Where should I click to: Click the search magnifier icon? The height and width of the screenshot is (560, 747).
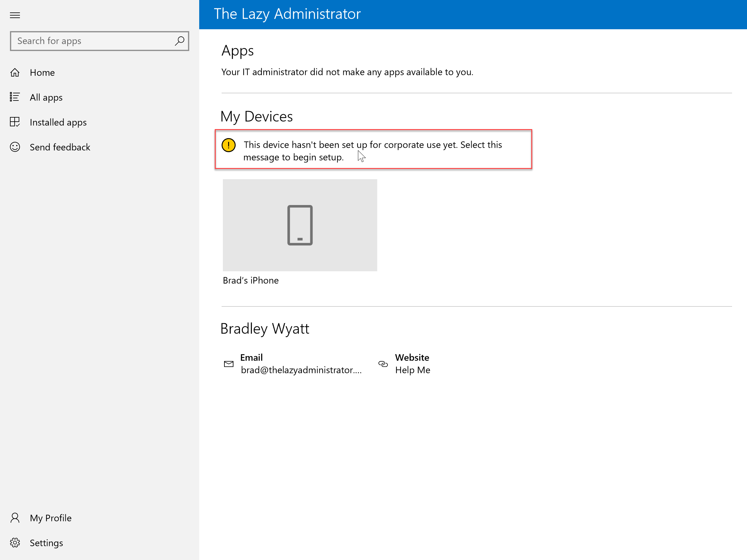[179, 41]
